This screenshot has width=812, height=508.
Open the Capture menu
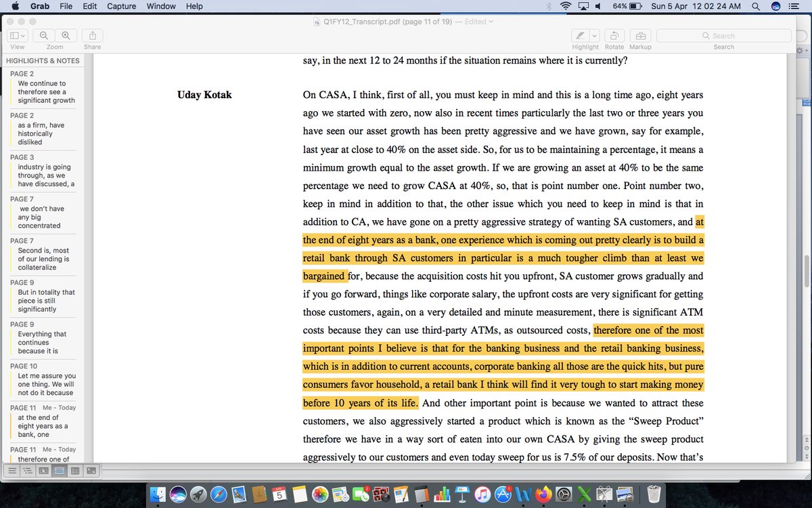[121, 6]
